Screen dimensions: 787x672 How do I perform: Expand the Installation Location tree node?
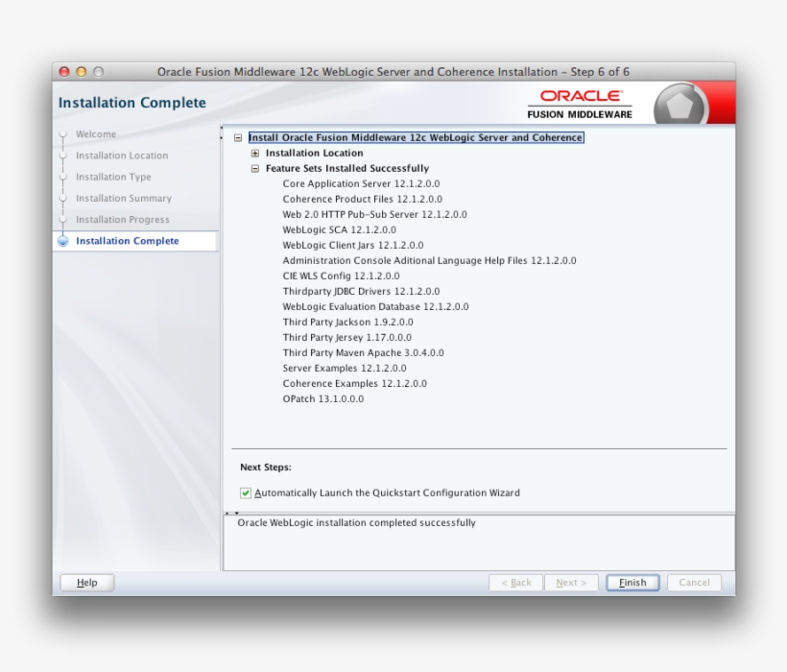click(x=255, y=154)
